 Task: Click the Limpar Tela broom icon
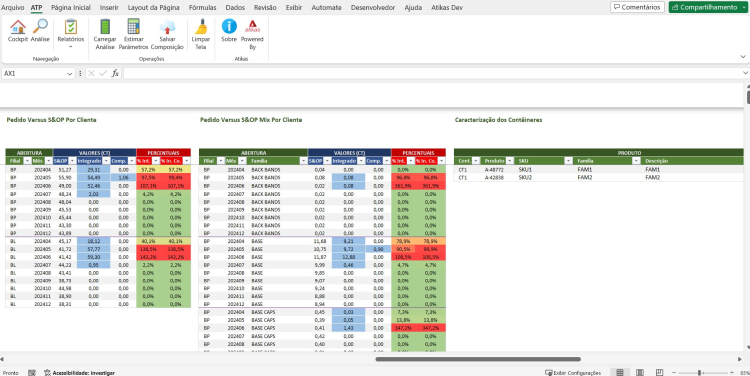[201, 26]
